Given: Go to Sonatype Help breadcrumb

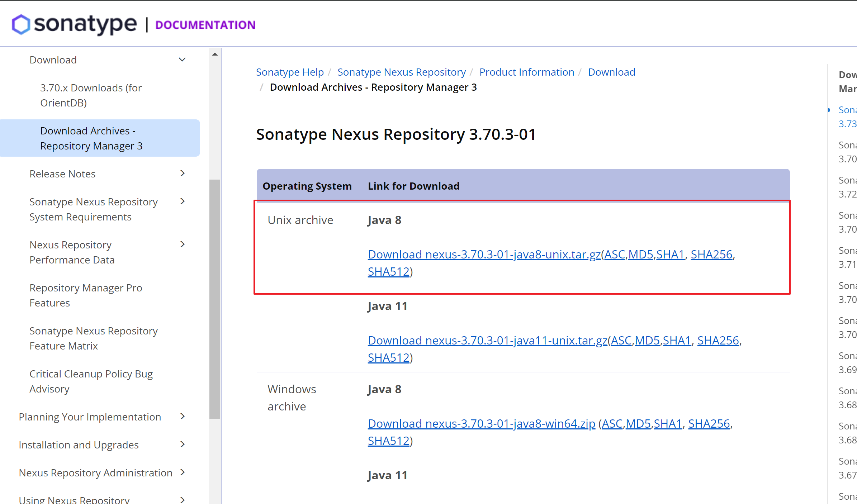Looking at the screenshot, I should [290, 72].
